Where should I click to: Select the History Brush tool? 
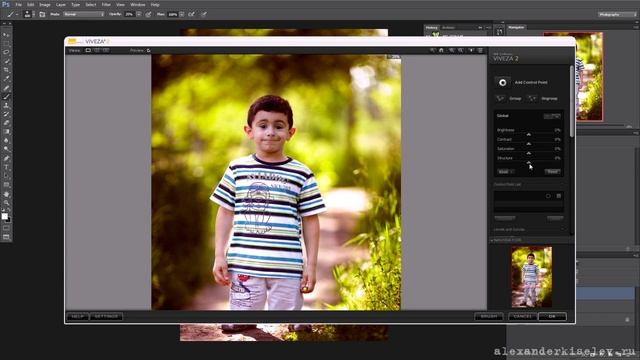point(6,114)
